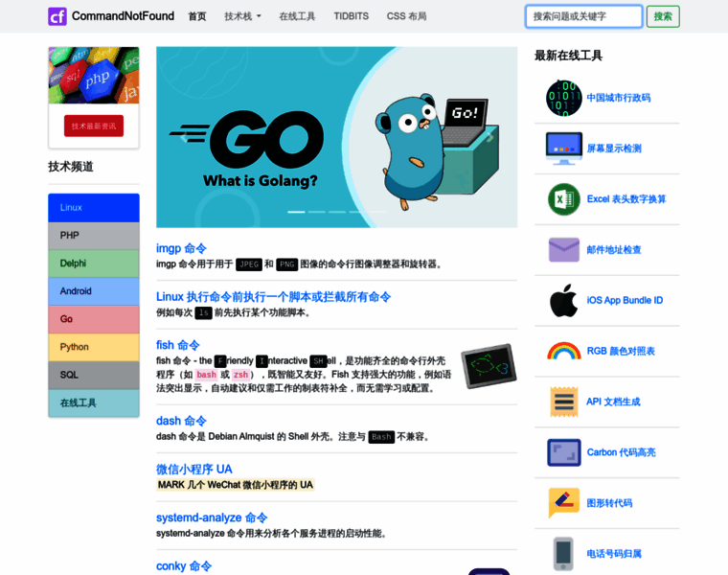This screenshot has width=728, height=575.
Task: Open the 在线工具 nav item
Action: (x=297, y=16)
